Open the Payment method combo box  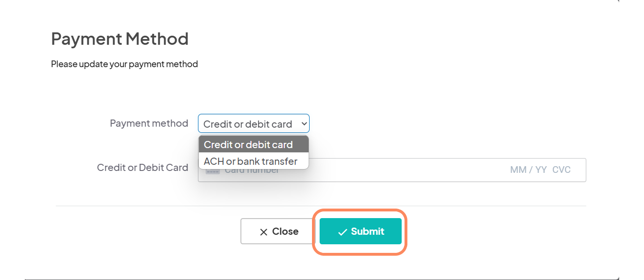[254, 123]
